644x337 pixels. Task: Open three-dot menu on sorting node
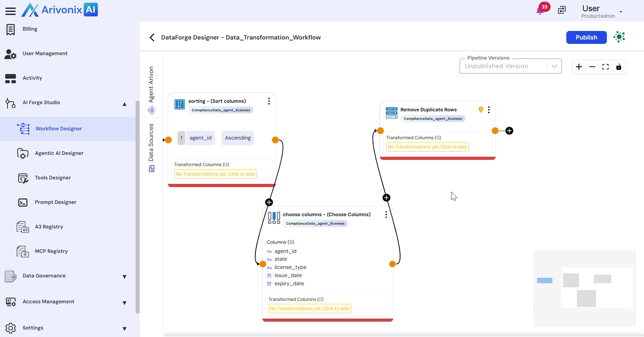[x=269, y=101]
